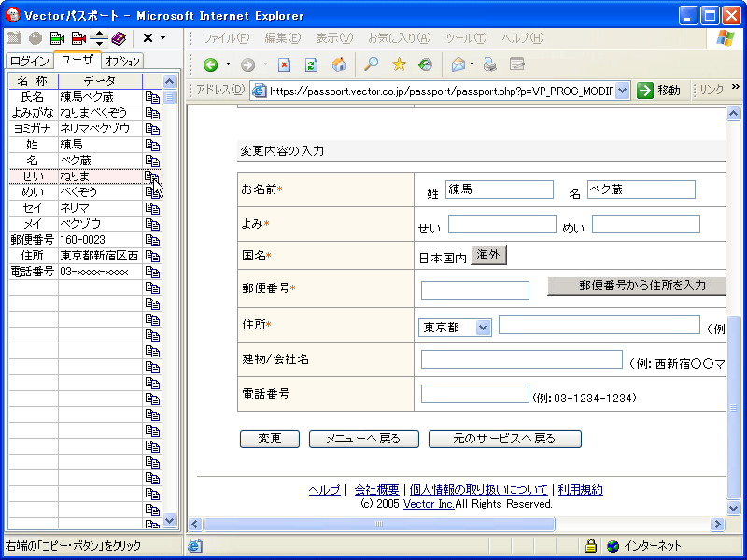Screen dimensions: 747x560
Task: Focus the めい reading input field
Action: [x=646, y=224]
